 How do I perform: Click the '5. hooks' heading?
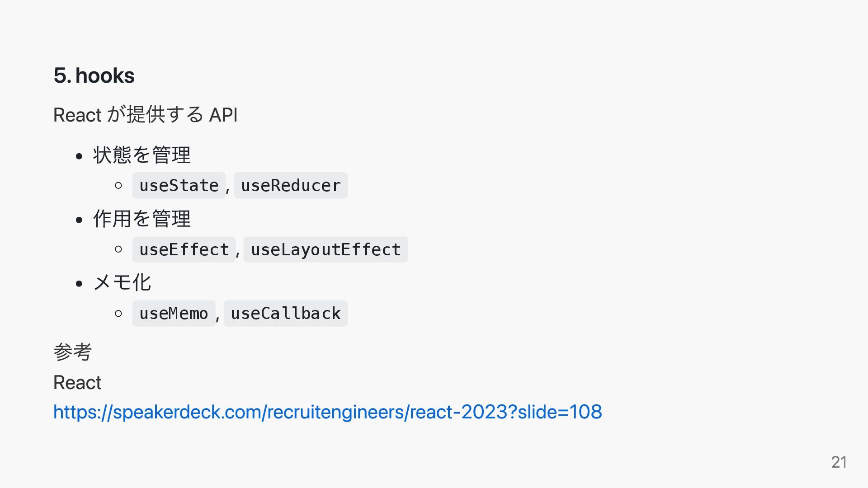pos(94,75)
